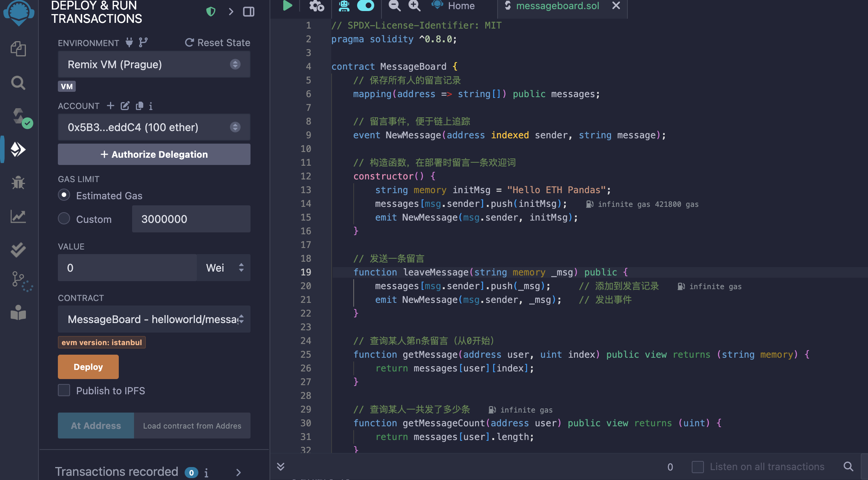868x480 pixels.
Task: Click the Remix logo at top-left
Action: 18,12
